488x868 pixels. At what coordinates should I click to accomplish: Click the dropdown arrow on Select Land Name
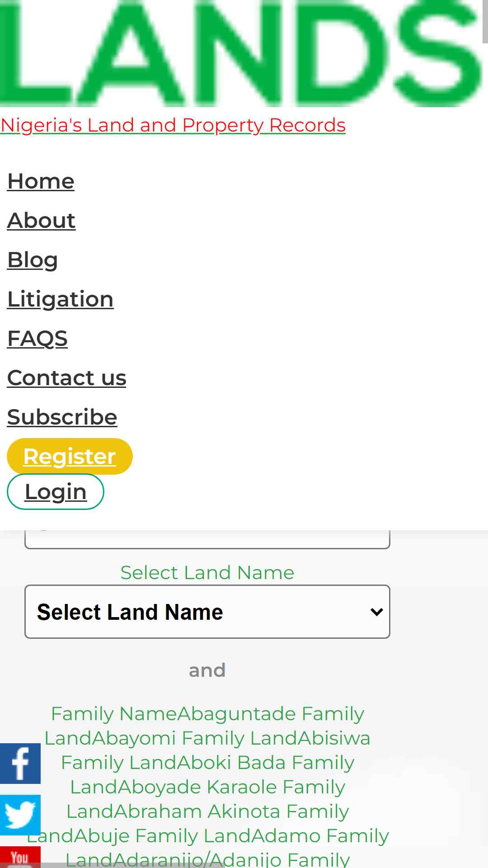click(x=376, y=612)
